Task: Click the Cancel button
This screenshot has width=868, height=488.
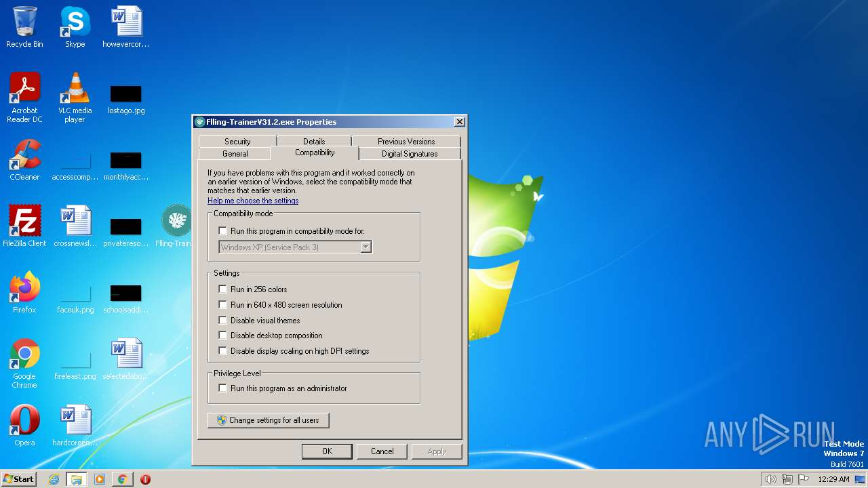Action: click(382, 451)
